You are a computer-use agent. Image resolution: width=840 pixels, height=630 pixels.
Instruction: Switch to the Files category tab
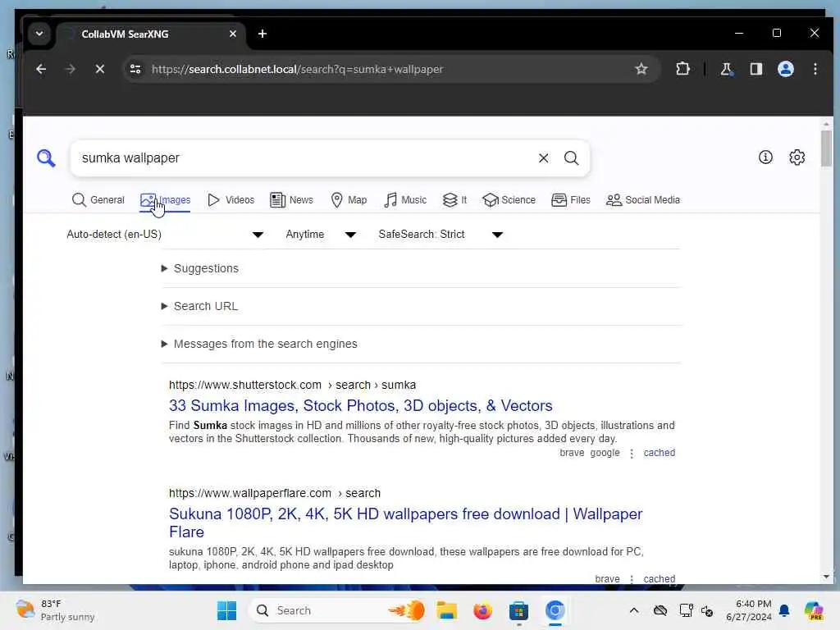pos(571,200)
